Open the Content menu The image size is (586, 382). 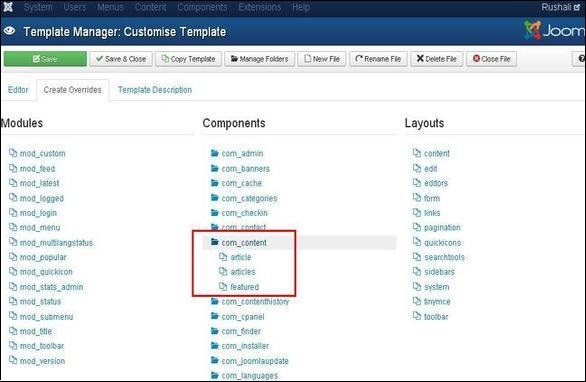click(151, 7)
